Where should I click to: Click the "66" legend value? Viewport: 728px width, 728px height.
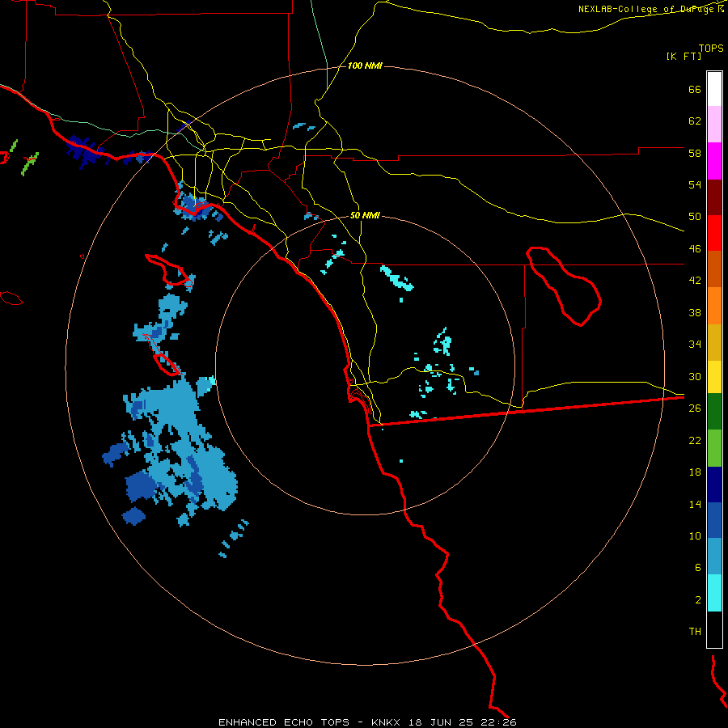[x=695, y=90]
